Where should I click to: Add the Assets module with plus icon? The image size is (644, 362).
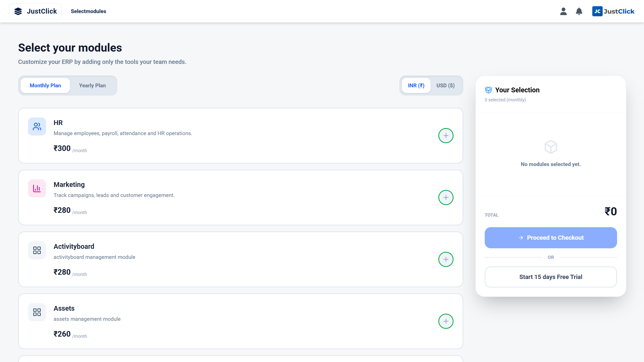pyautogui.click(x=446, y=321)
